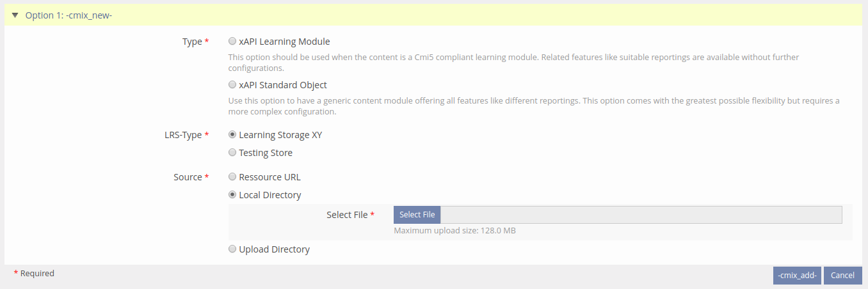
Task: Click the 'Maximum upload size: 128.0 MB' hint
Action: click(x=454, y=231)
